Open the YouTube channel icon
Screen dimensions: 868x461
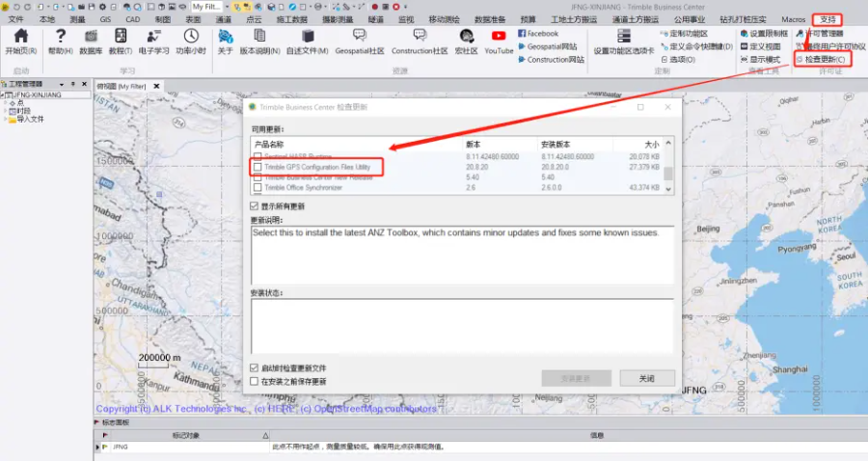[499, 36]
